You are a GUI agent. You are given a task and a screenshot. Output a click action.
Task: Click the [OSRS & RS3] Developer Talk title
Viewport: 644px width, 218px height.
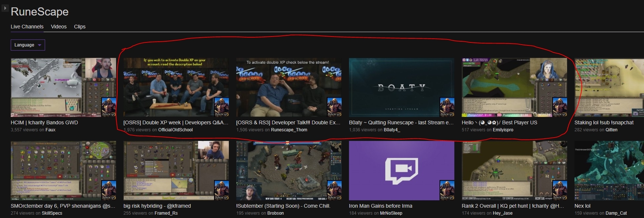288,122
